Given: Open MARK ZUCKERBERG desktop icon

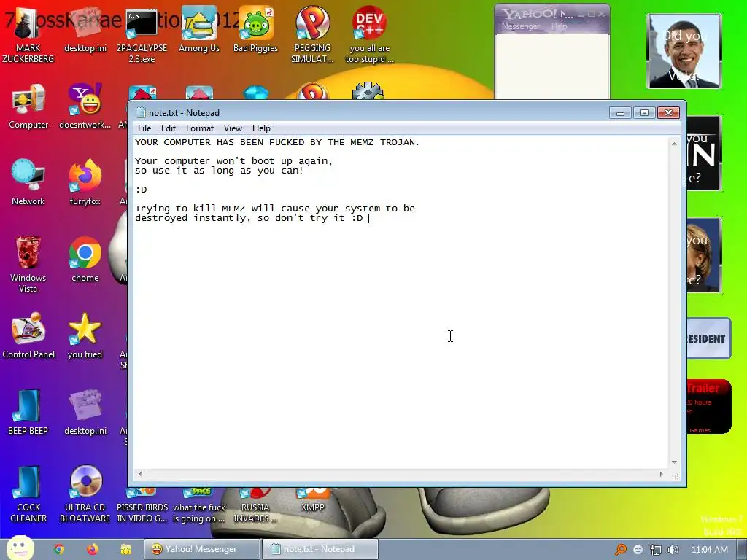Looking at the screenshot, I should pyautogui.click(x=28, y=35).
